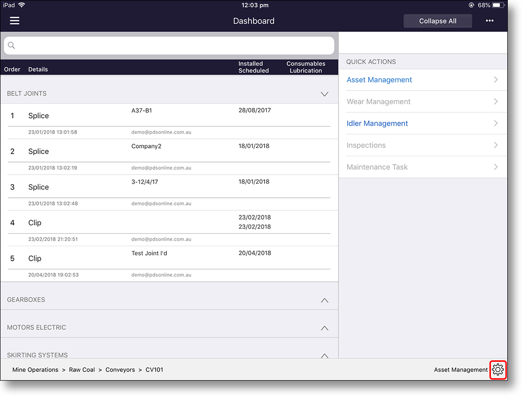Click Installed Scheduled column header
This screenshot has width=532, height=400.
click(253, 67)
